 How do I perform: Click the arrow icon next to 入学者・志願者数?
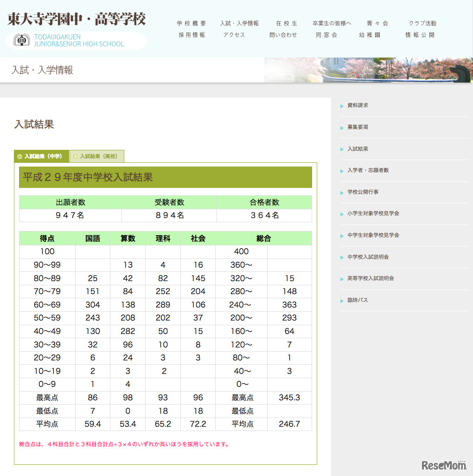point(342,170)
